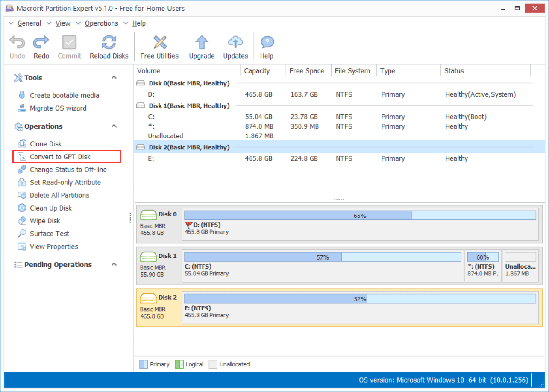
Task: Sort by the Capacity column header
Action: click(x=263, y=71)
